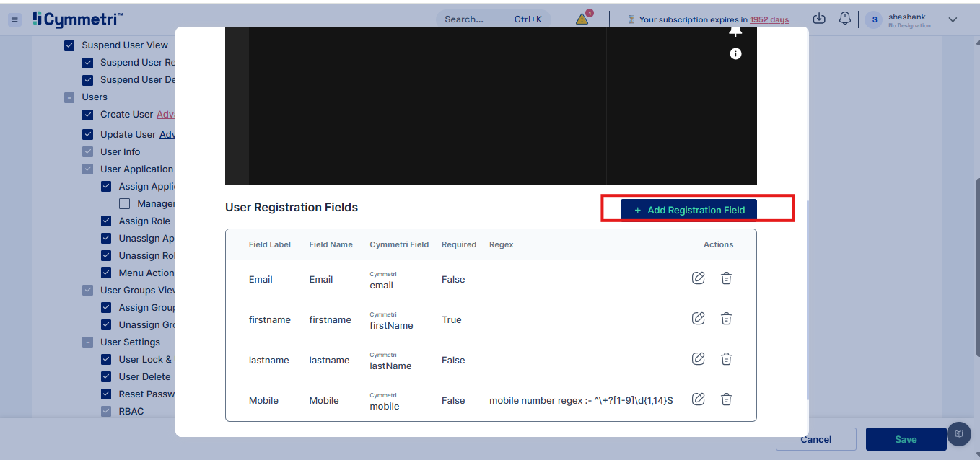The image size is (980, 460).
Task: Click the User Registration Fields heading
Action: pyautogui.click(x=292, y=208)
